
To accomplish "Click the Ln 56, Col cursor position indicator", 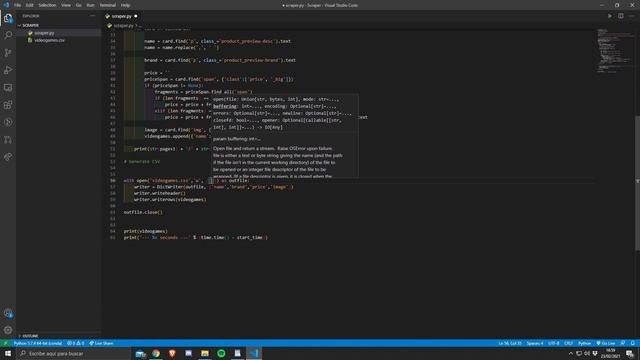I will [509, 343].
